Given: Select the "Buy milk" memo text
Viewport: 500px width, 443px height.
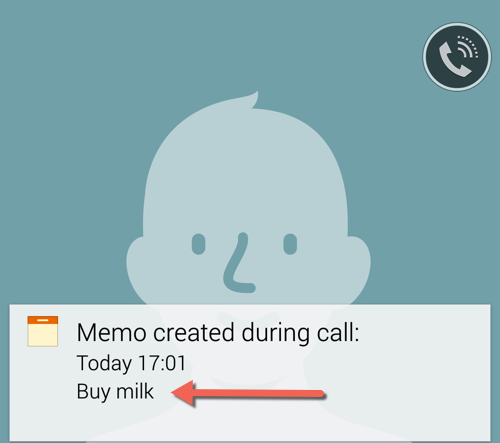Looking at the screenshot, I should click(115, 391).
